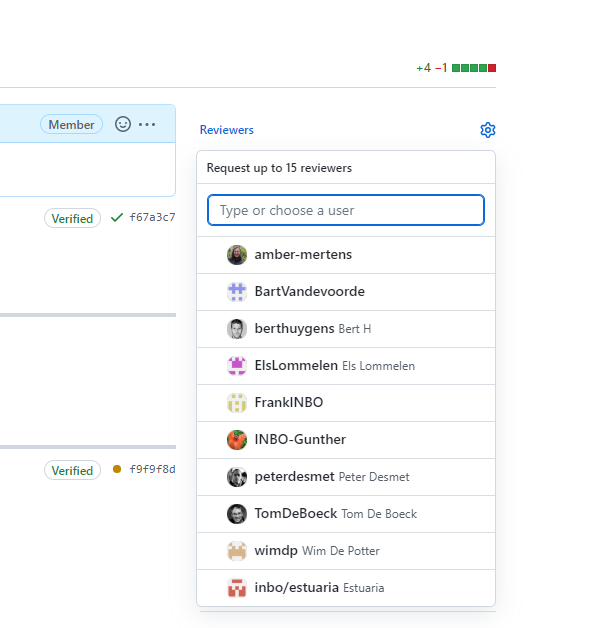
Task: Click amber-mertens avatar photo
Action: [x=237, y=255]
